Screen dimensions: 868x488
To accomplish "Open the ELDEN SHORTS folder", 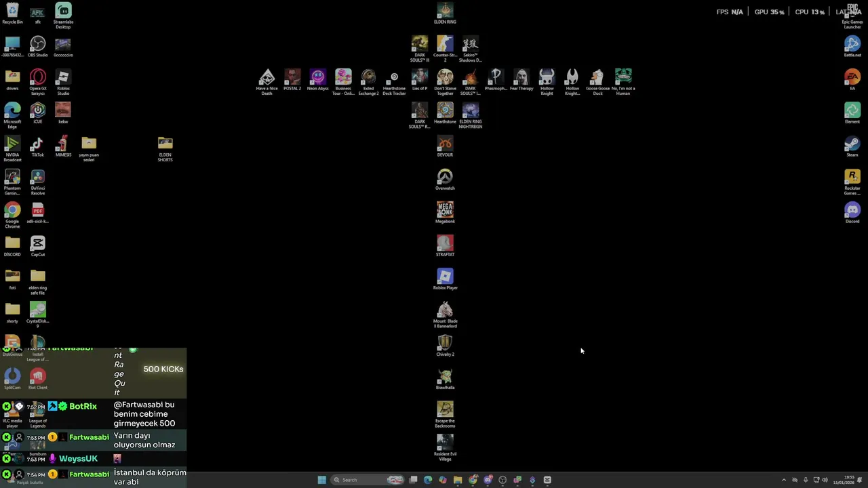I will pyautogui.click(x=165, y=148).
